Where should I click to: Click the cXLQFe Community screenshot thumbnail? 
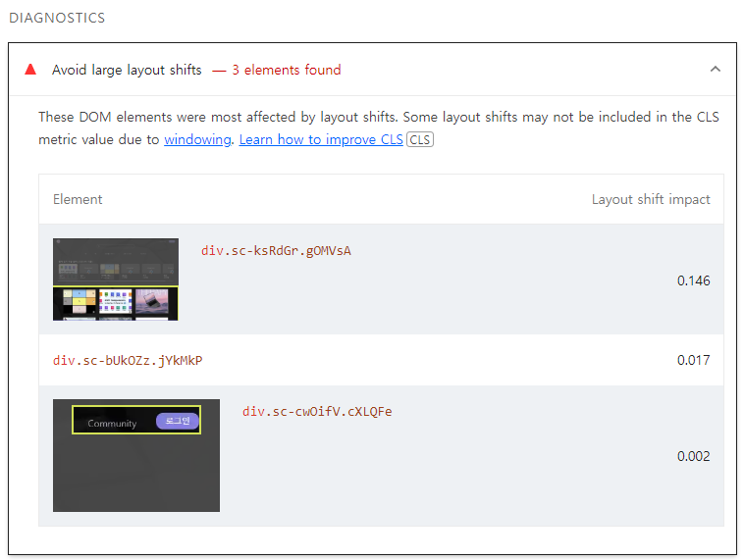[136, 455]
